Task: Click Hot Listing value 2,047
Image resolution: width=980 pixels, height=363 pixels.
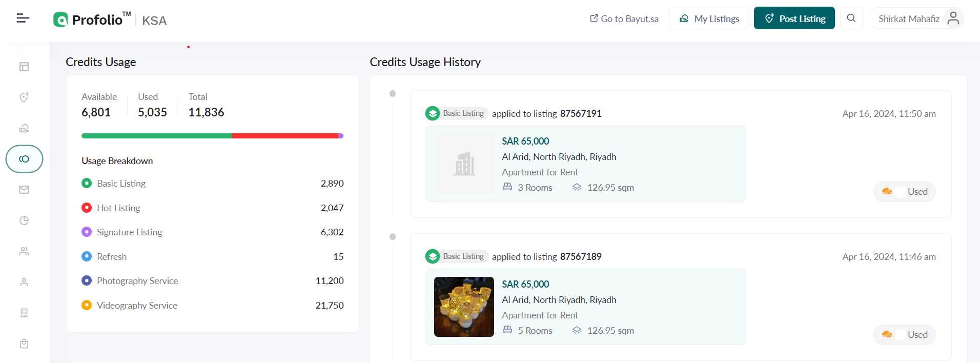Action: tap(332, 208)
